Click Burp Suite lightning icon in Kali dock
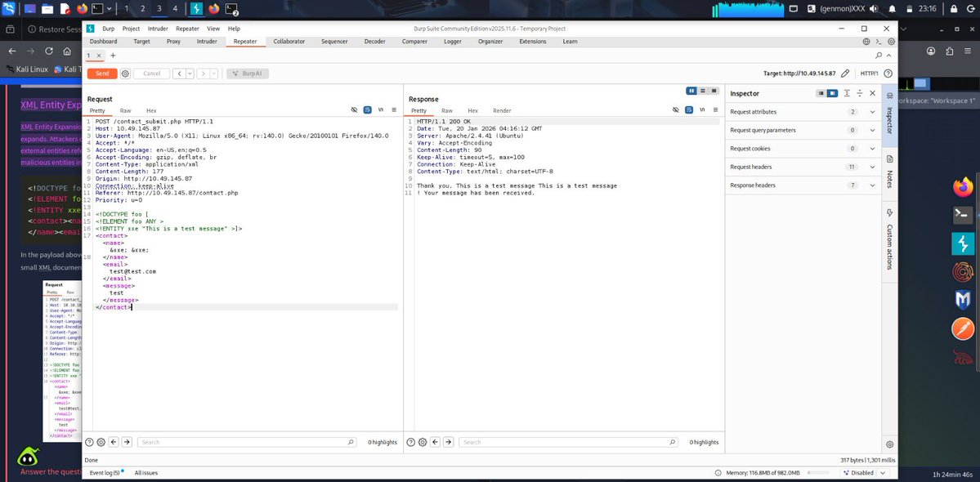Viewport: 980px width, 482px height. (963, 243)
